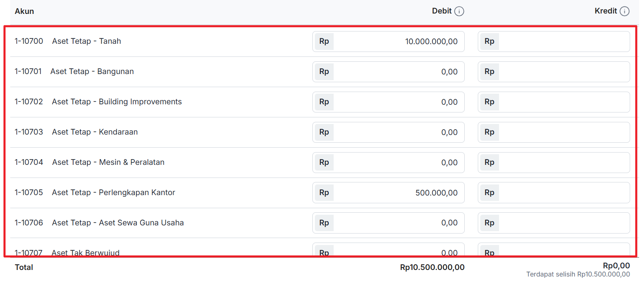Edit Debit amount for Perlengkapan Kantor
This screenshot has height=281, width=644.
pos(398,193)
